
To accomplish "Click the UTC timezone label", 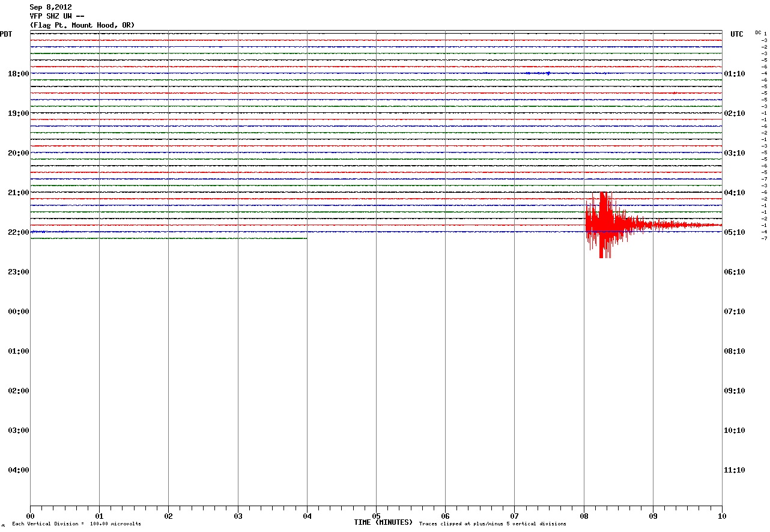I will click(736, 34).
